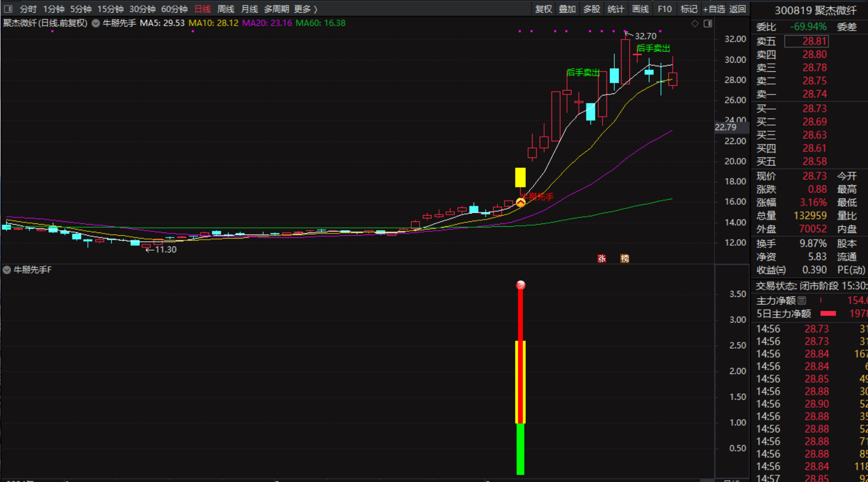Open the 画线 drawing tool

point(640,9)
